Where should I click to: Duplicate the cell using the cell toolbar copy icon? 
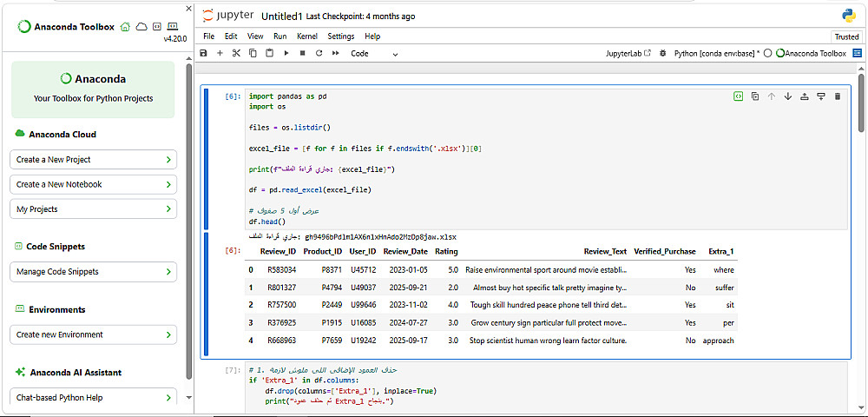coord(755,96)
